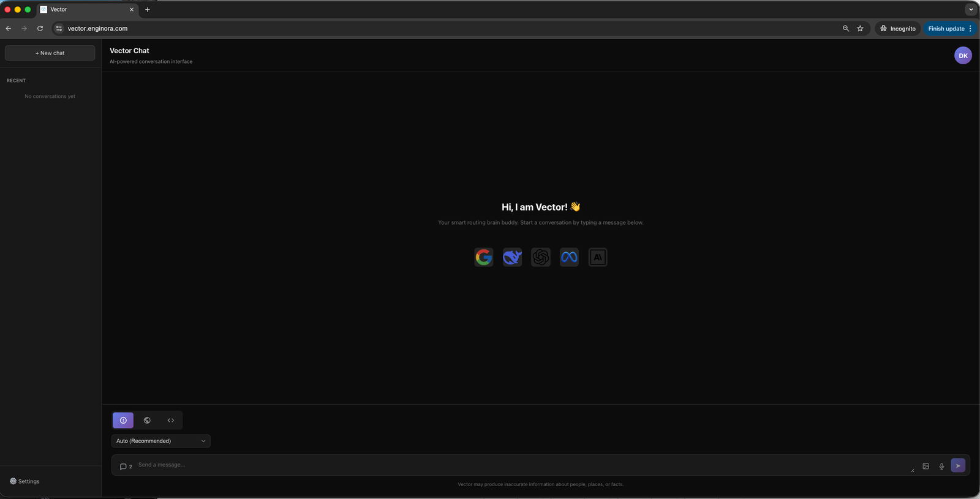Click the DeepSeek whale logo
The width and height of the screenshot is (980, 499).
pos(512,257)
